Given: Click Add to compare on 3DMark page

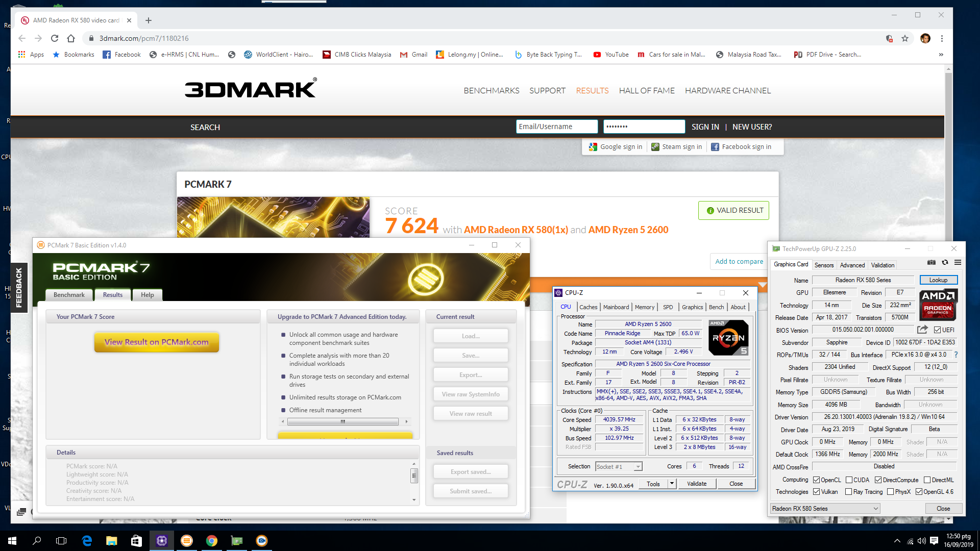Looking at the screenshot, I should tap(739, 261).
